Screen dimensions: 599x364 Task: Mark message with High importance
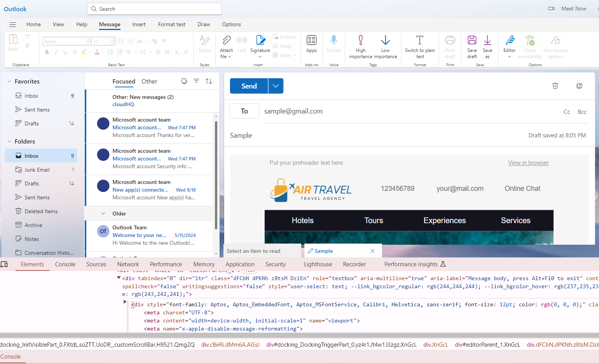(x=360, y=46)
